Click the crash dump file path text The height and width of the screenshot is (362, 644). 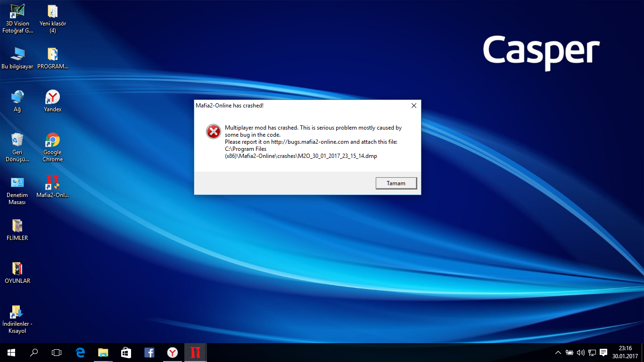point(301,153)
